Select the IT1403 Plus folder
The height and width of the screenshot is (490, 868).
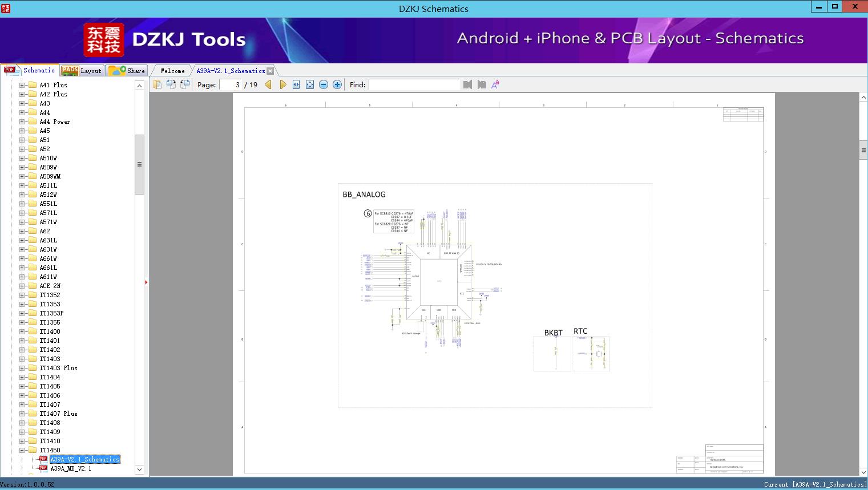(x=58, y=368)
